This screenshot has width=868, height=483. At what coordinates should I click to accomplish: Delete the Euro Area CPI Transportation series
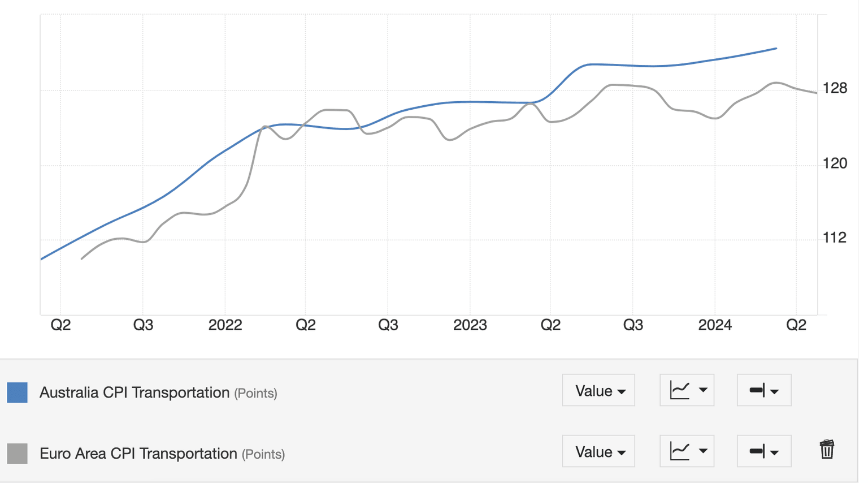tap(827, 450)
